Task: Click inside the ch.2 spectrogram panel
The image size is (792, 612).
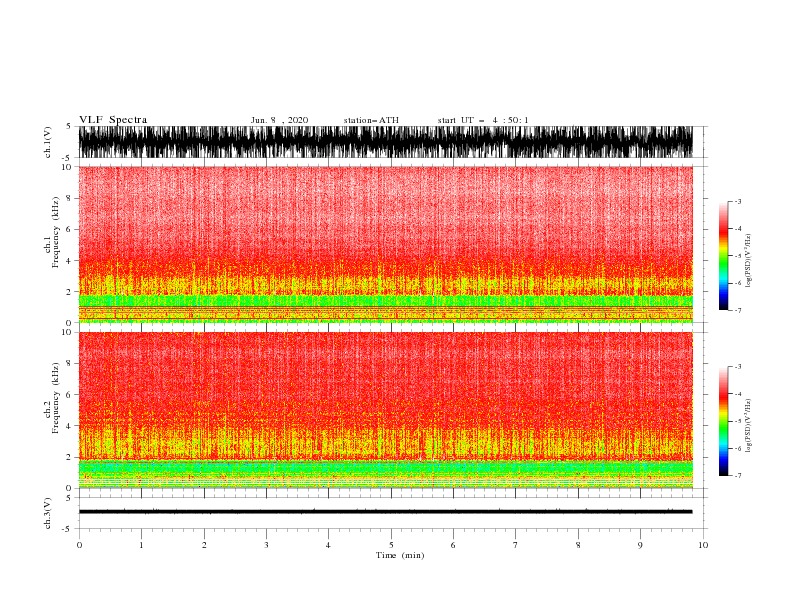Action: [385, 410]
